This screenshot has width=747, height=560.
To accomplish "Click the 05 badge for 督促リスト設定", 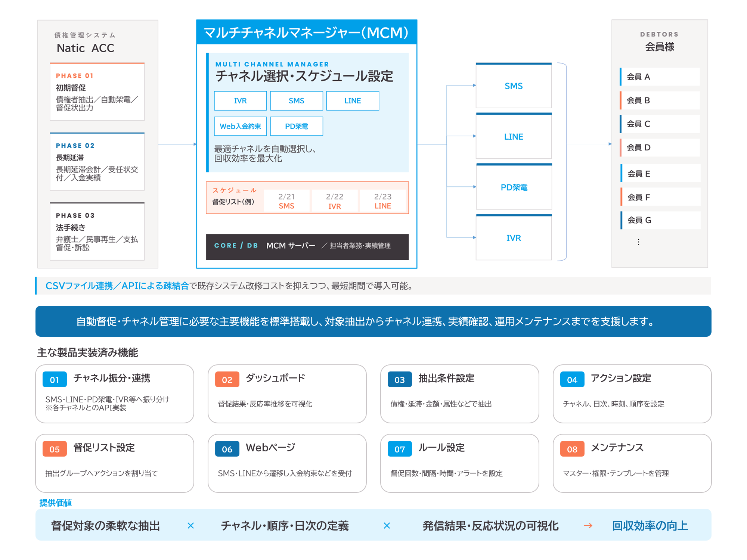I will (x=55, y=449).
